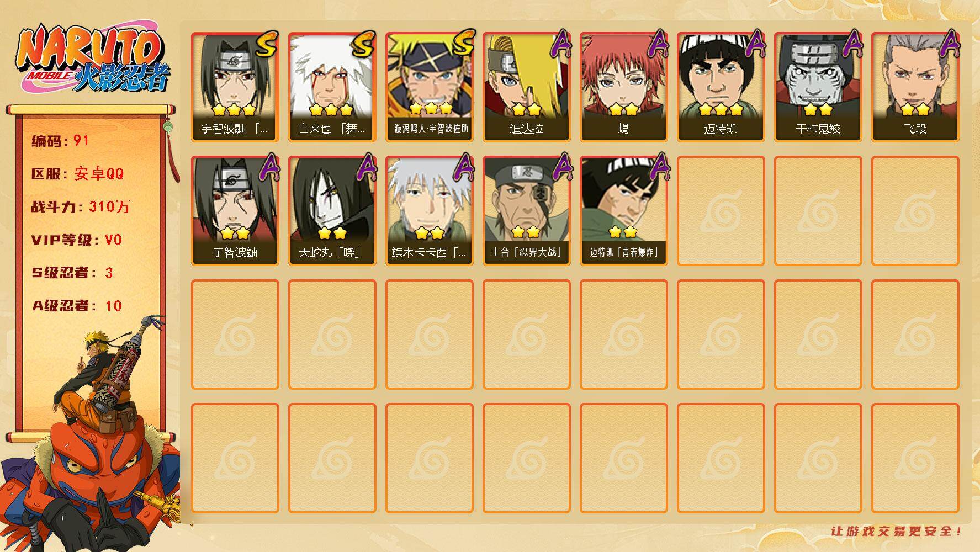This screenshot has width=980, height=552.
Task: Click the S级忍者: 3 count label
Action: tap(72, 273)
